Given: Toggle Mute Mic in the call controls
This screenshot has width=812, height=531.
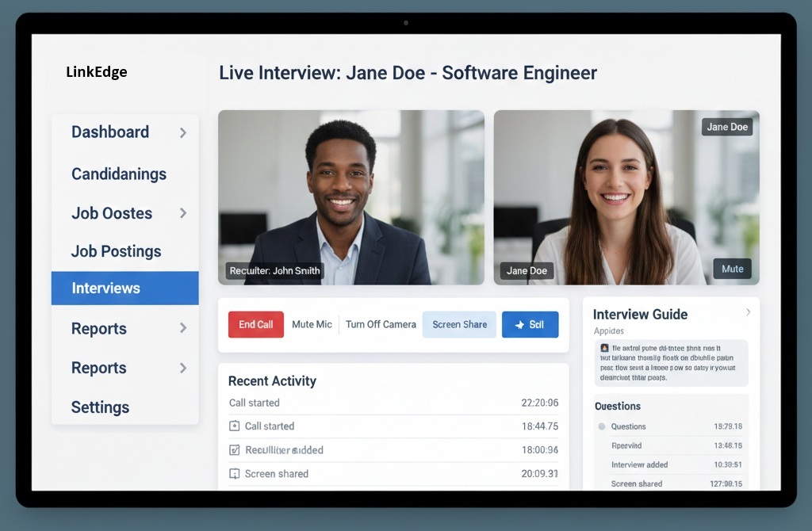Looking at the screenshot, I should 312,325.
